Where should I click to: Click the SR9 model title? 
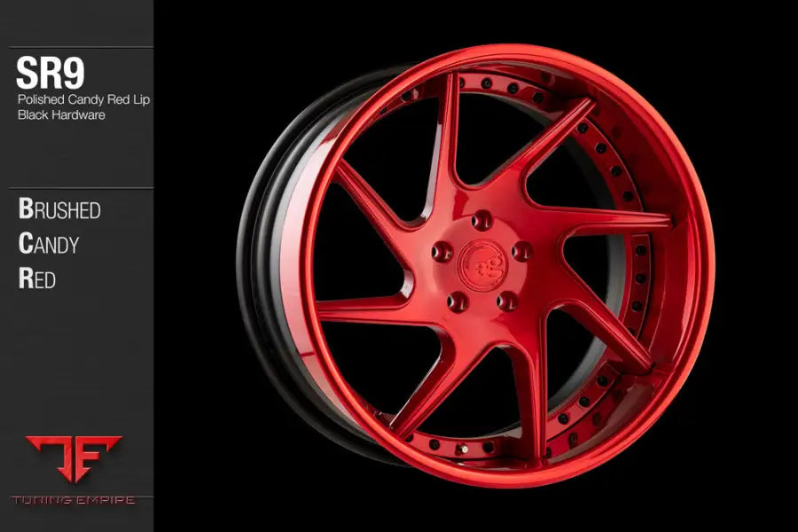tap(50, 73)
